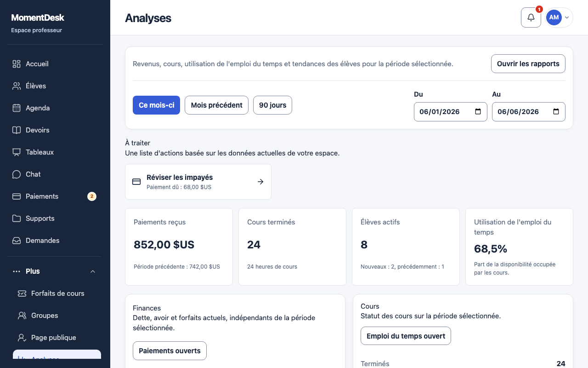Viewport: 588px width, 368px height.
Task: Open Demandes in the sidebar
Action: 55,241
